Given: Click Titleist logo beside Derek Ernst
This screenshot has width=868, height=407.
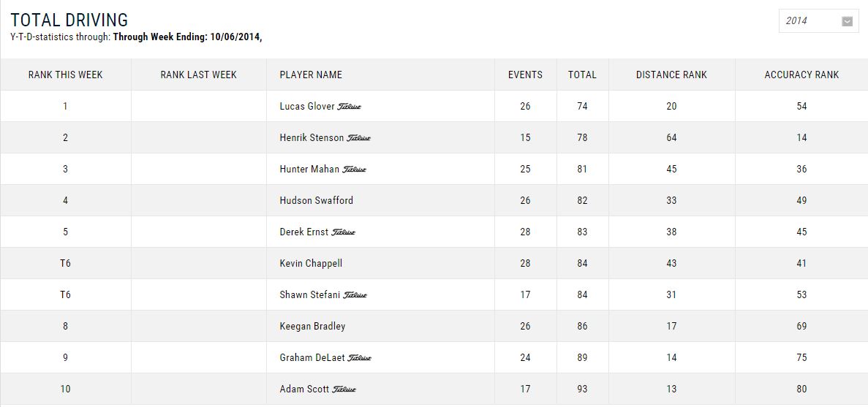Looking at the screenshot, I should click(x=343, y=232).
